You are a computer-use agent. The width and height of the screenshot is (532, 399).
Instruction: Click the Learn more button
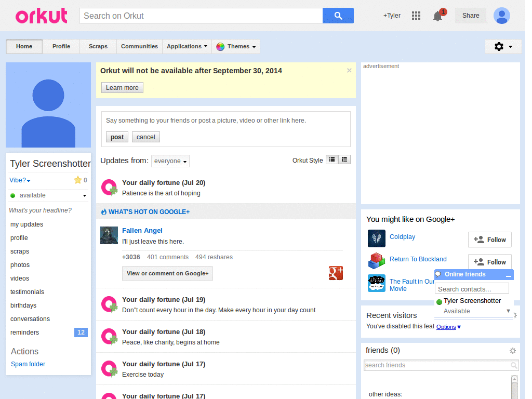coord(122,87)
